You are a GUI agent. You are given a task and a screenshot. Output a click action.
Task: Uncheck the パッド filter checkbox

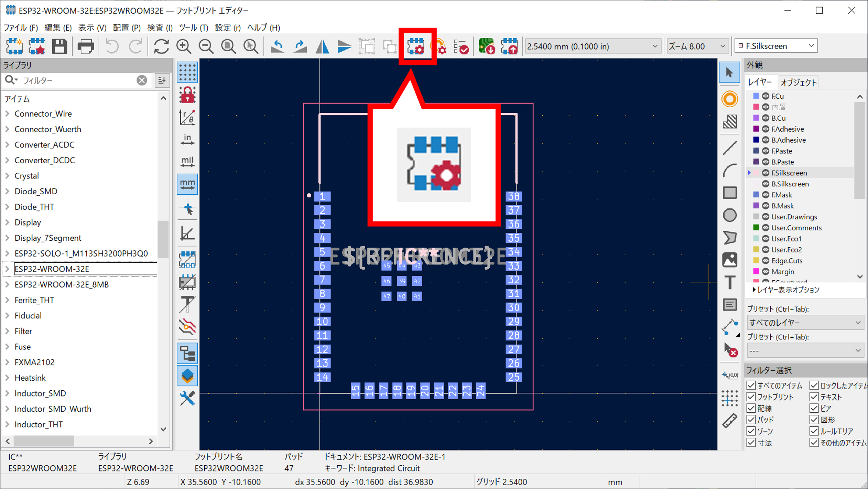click(x=751, y=420)
